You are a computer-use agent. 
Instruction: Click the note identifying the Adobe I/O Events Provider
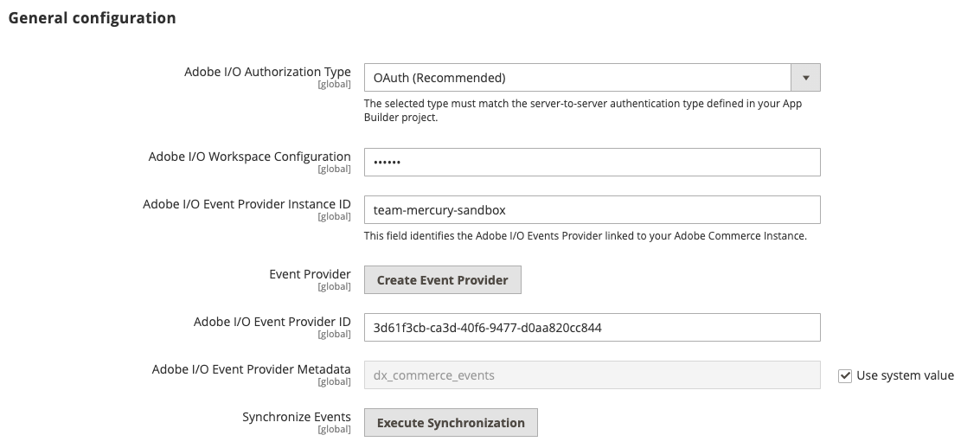(586, 235)
